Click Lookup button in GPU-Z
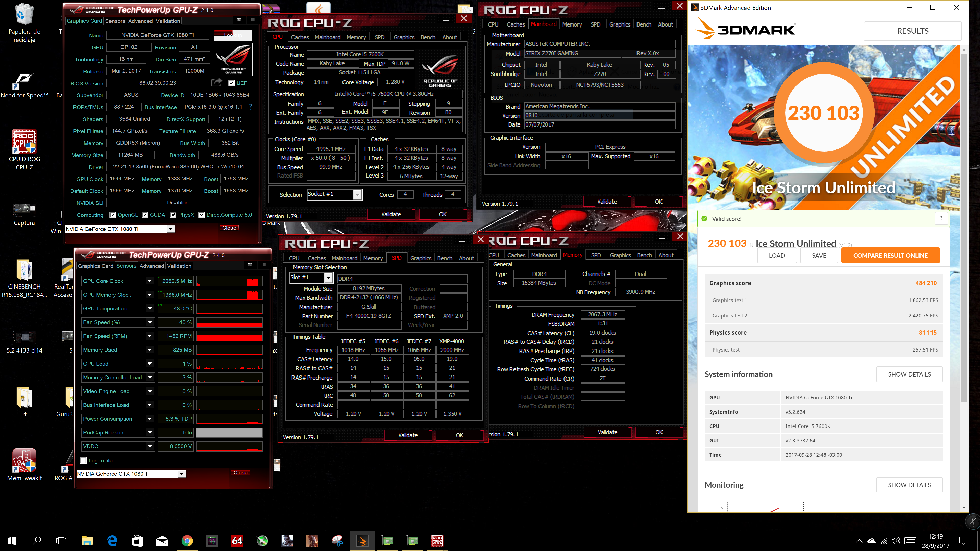The width and height of the screenshot is (980, 551). pos(233,35)
